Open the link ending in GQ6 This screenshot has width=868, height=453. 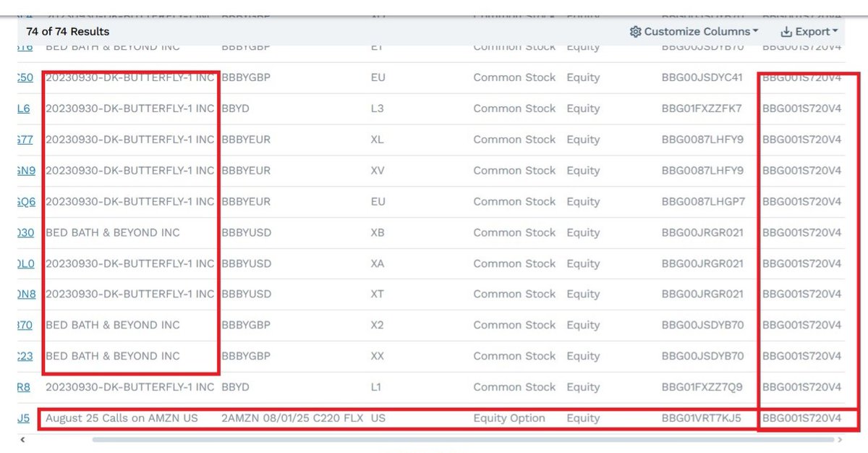tap(26, 202)
